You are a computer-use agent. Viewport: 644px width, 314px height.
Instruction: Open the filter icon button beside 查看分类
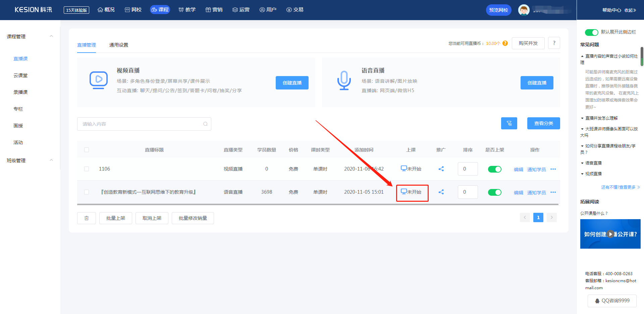(x=509, y=123)
